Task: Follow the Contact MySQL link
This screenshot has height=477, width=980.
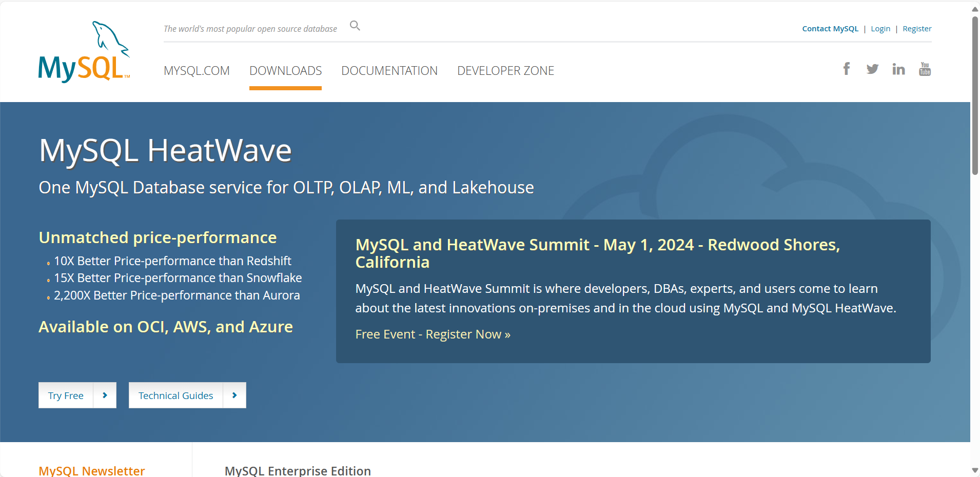Action: pos(830,29)
